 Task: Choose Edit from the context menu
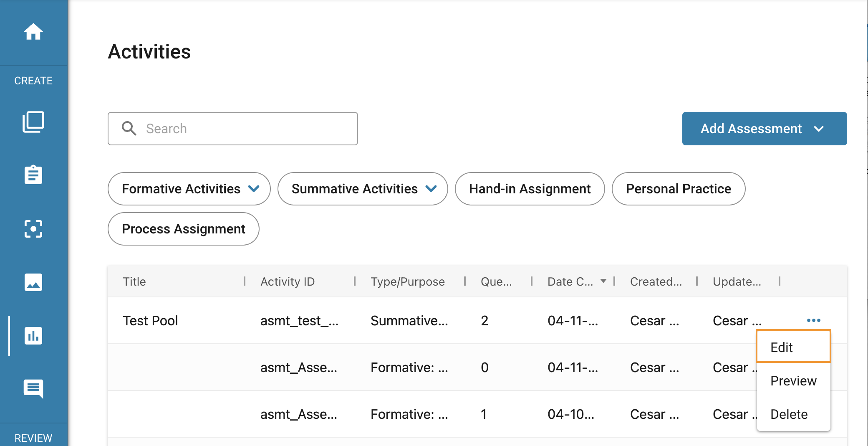click(x=793, y=347)
